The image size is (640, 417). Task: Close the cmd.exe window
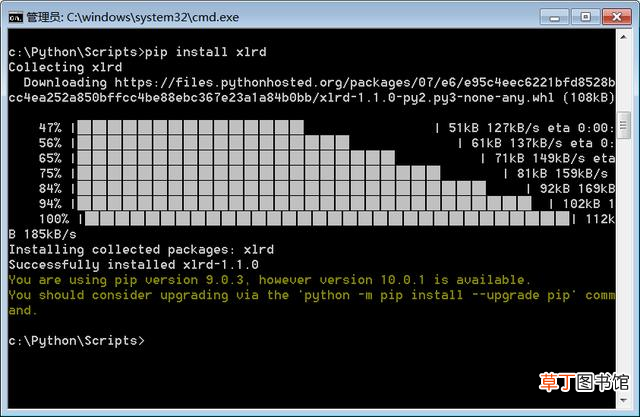(617, 17)
